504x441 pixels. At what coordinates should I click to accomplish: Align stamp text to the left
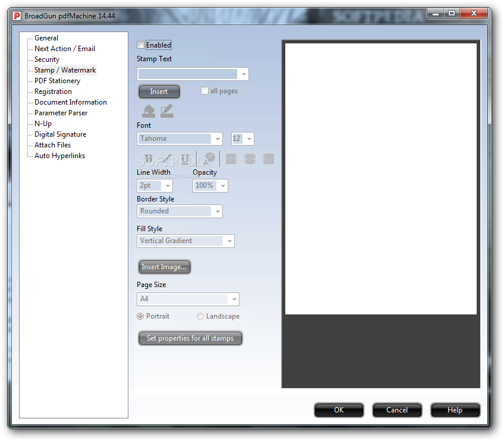pyautogui.click(x=231, y=159)
